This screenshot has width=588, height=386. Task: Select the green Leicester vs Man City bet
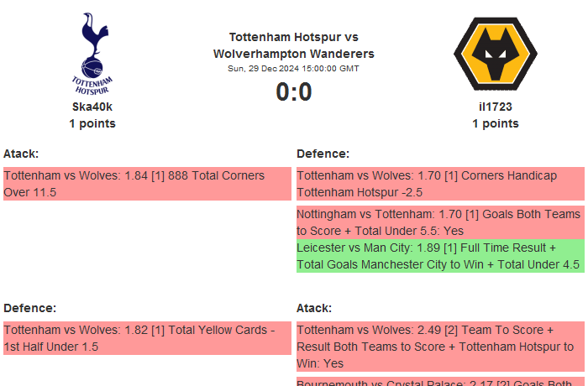(440, 256)
